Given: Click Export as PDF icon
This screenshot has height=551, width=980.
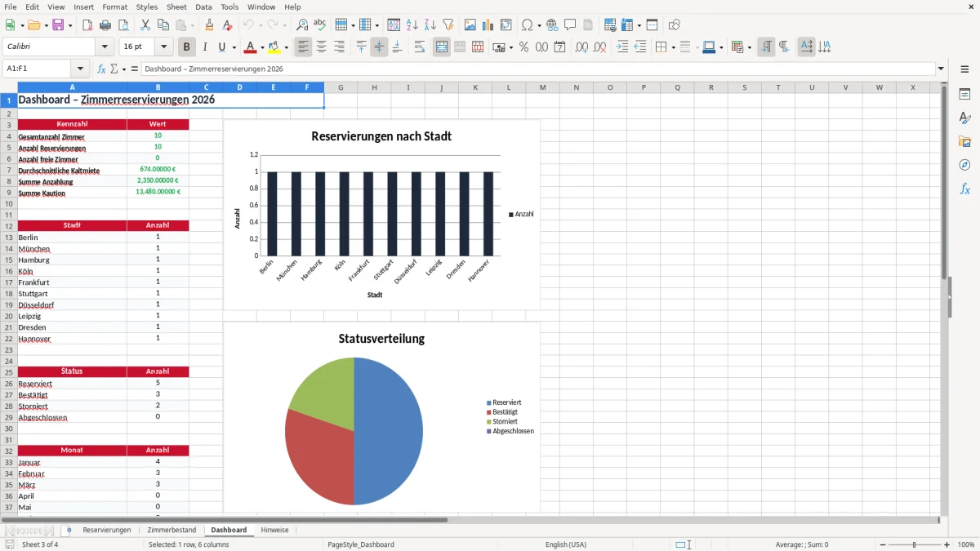Looking at the screenshot, I should [87, 25].
